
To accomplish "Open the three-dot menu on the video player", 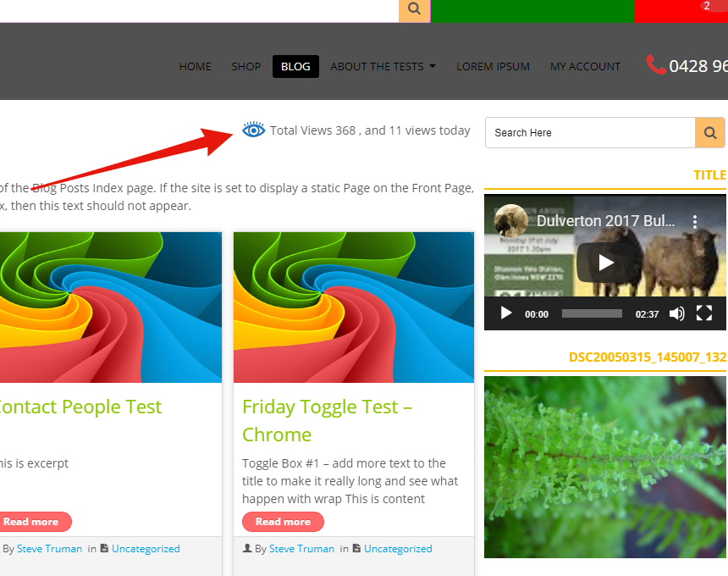I will tap(695, 221).
